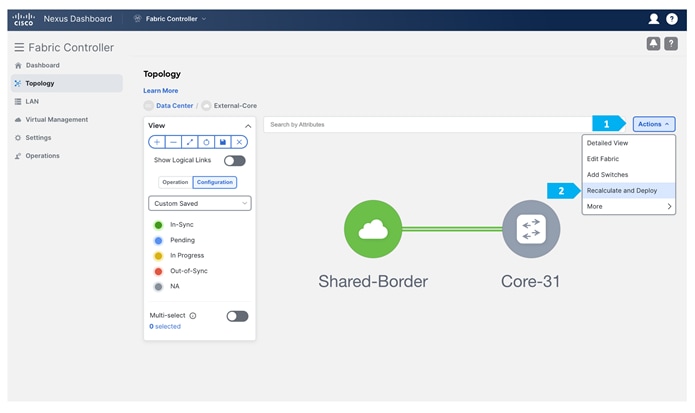Expand the More submenu
This screenshot has height=413, width=695.
(629, 206)
